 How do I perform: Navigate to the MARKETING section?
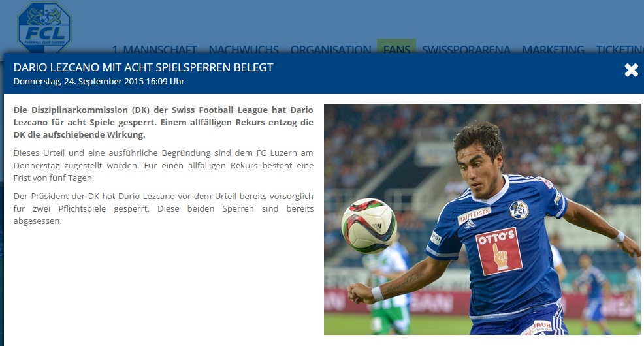click(x=553, y=49)
